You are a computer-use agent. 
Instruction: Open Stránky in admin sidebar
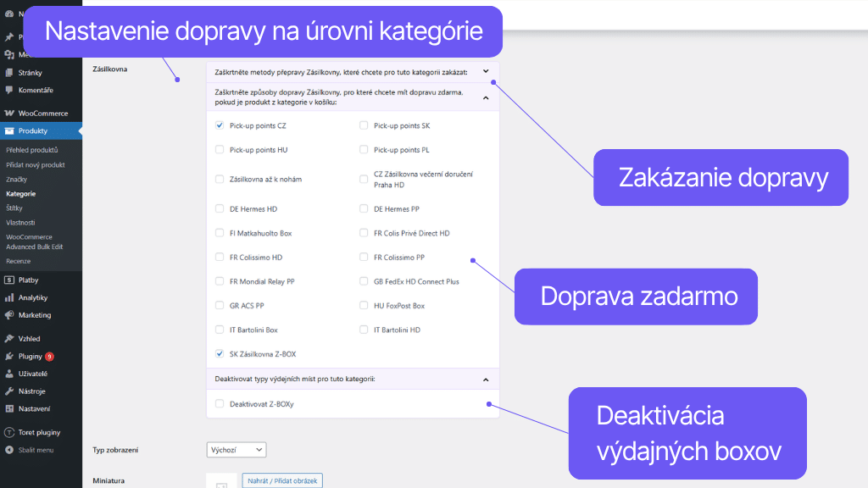tap(30, 73)
